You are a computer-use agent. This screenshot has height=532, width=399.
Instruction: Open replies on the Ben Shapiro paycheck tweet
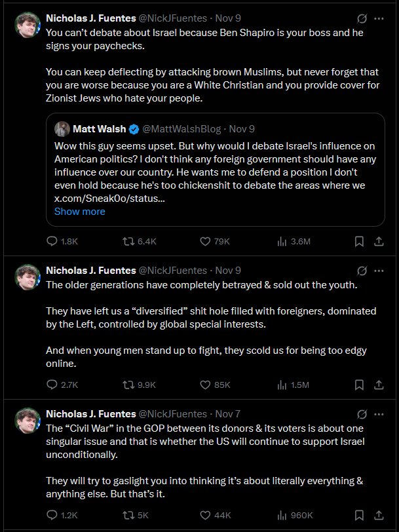pyautogui.click(x=62, y=241)
